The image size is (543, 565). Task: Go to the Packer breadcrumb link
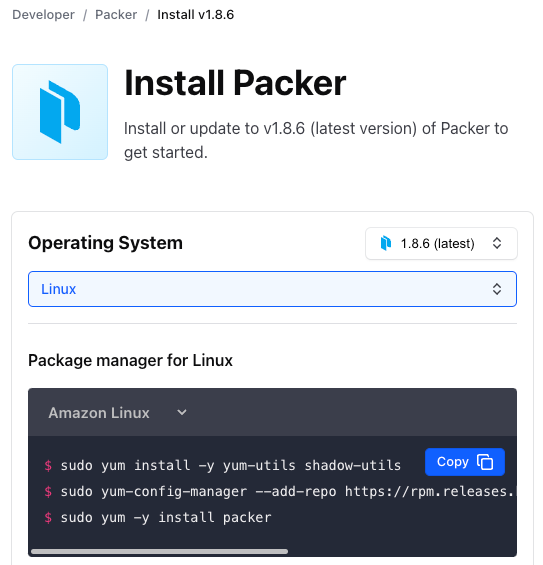(116, 15)
